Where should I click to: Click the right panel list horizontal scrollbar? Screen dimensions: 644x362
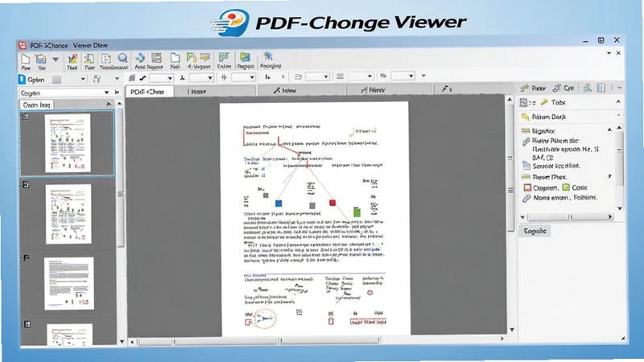point(567,217)
